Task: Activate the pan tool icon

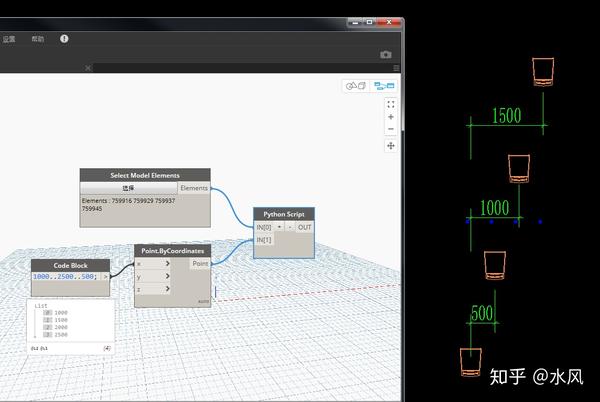Action: (391, 146)
